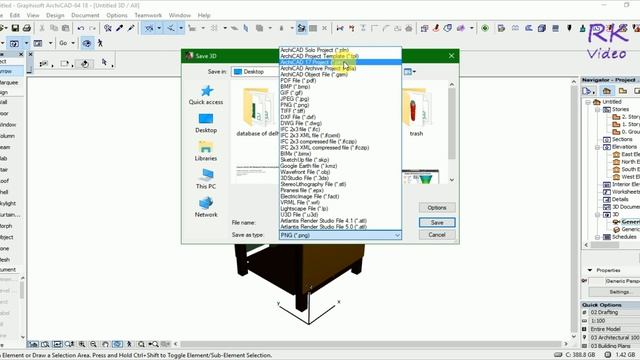Select the trash folder thumbnail
This screenshot has height=360, width=640.
coord(416,111)
